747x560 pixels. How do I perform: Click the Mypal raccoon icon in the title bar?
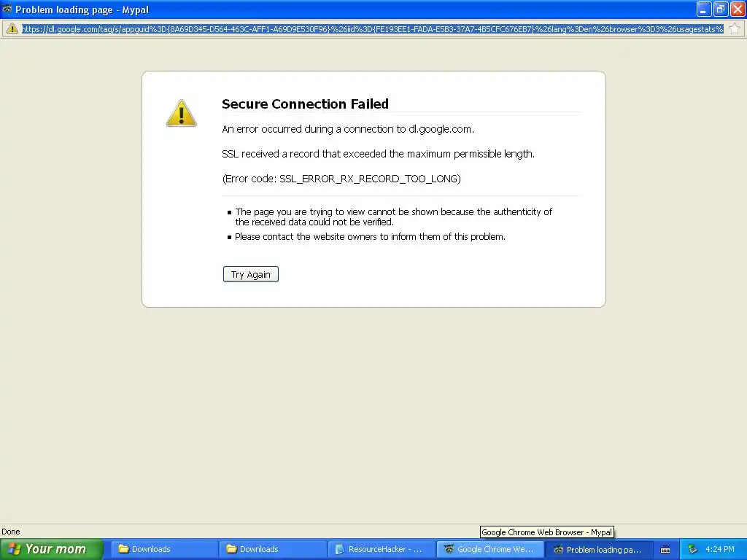tap(7, 9)
